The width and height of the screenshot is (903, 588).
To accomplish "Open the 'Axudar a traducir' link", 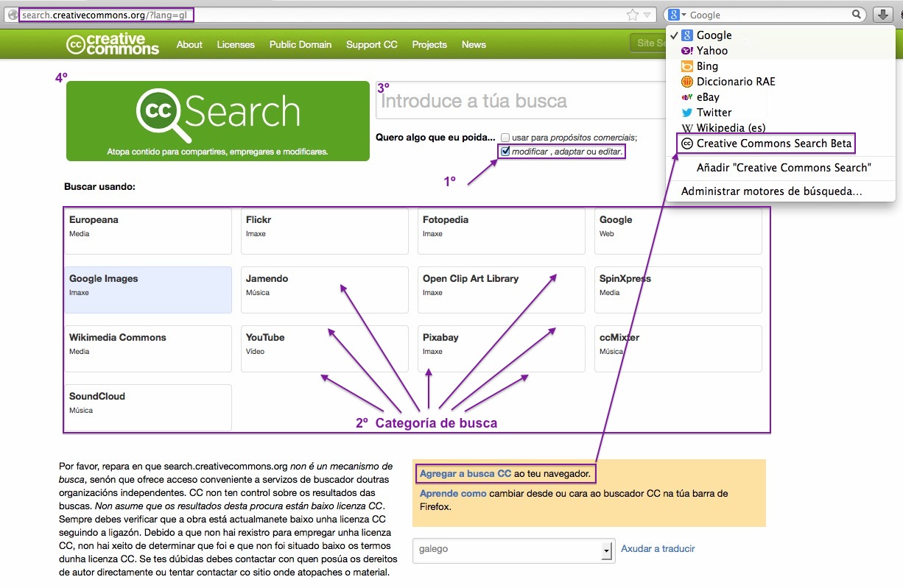I will pyautogui.click(x=658, y=548).
